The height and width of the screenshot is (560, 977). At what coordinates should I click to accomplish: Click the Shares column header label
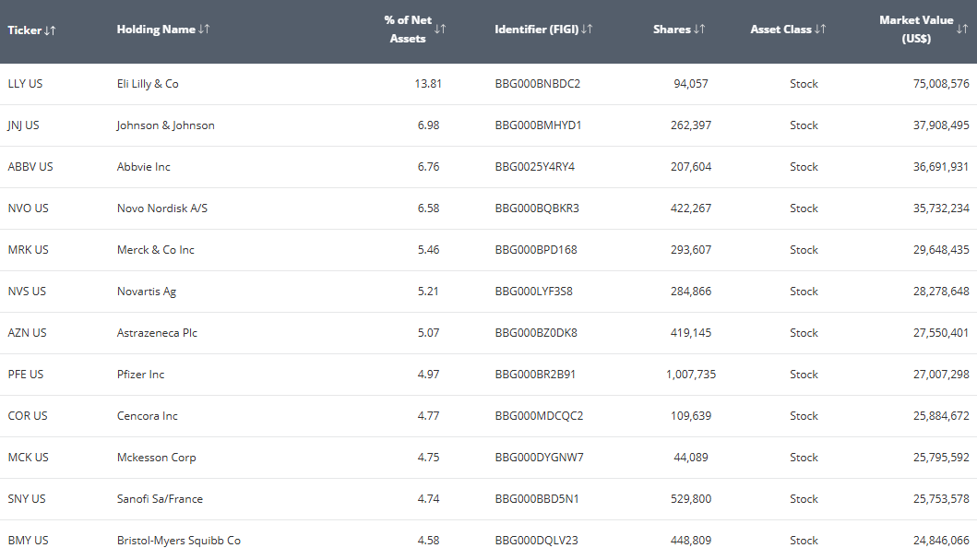pos(672,30)
